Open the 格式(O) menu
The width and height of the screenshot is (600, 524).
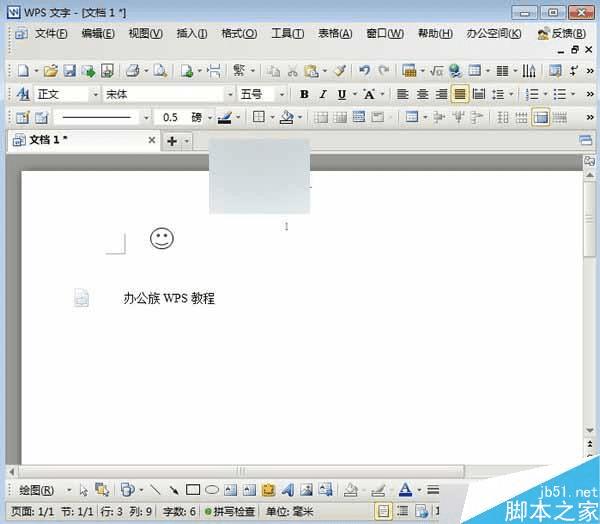(x=239, y=34)
